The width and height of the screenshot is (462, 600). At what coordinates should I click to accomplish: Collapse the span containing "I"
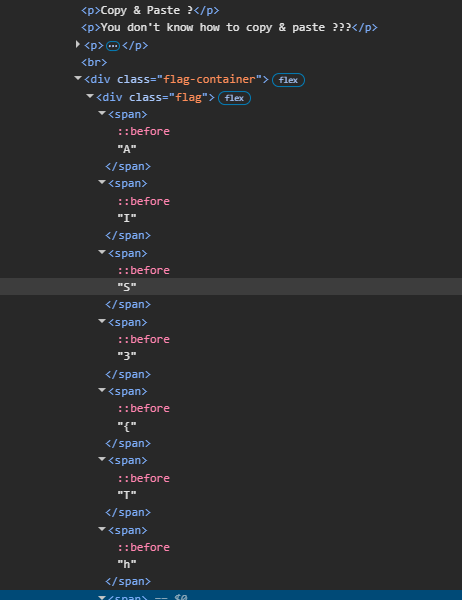click(x=102, y=182)
